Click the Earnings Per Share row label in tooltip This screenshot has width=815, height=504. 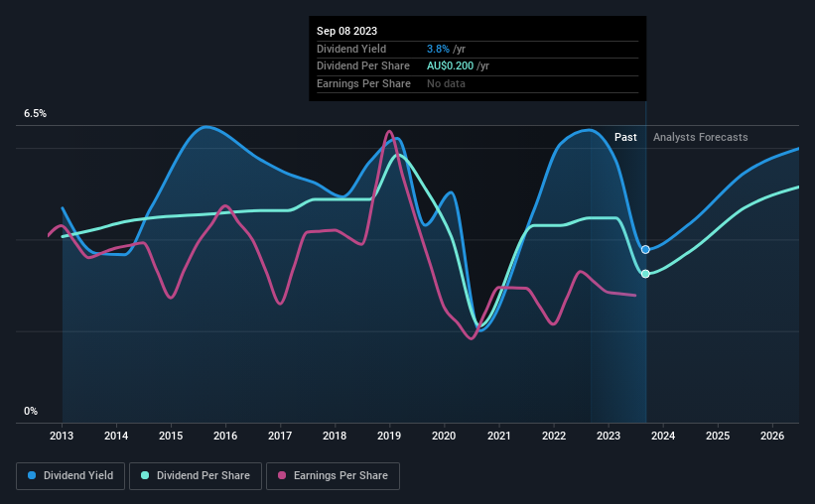(363, 83)
